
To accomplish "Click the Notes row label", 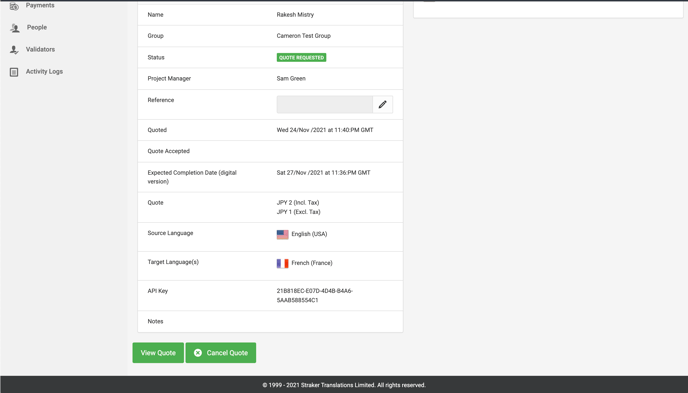I will [x=155, y=322].
